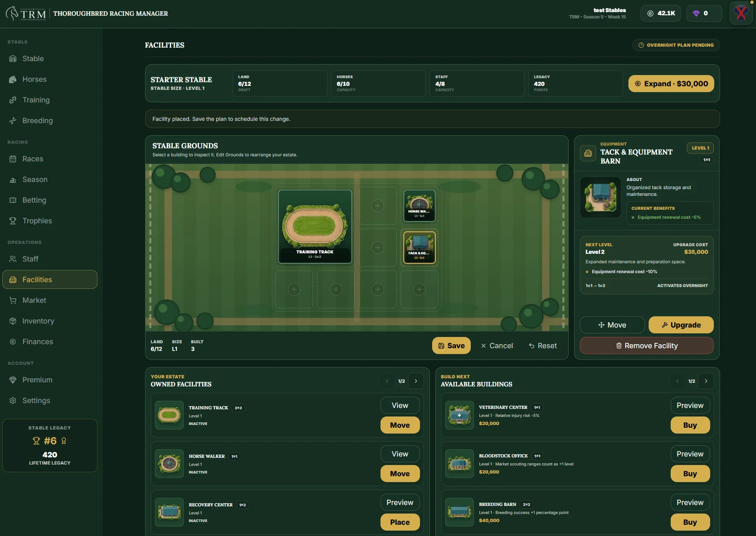Cancel the grounds edit
Screen dimensions: 756x536
[497, 346]
